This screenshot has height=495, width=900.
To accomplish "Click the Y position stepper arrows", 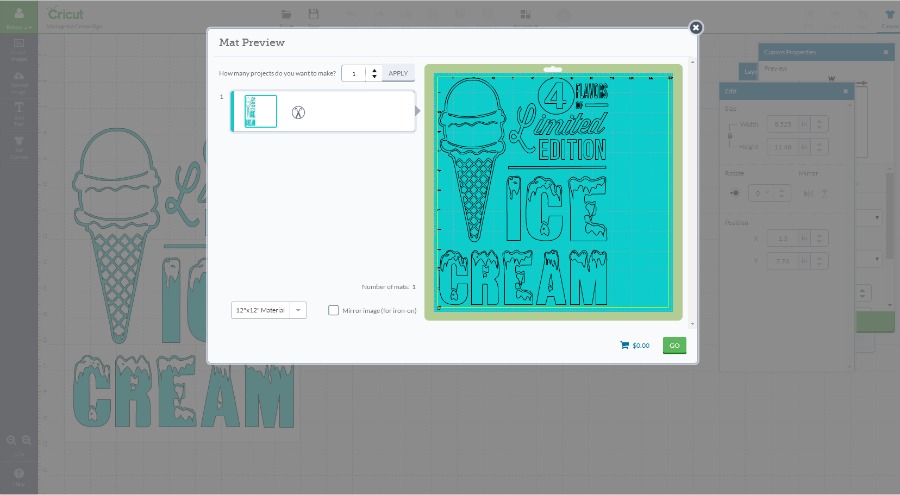I will click(x=819, y=261).
